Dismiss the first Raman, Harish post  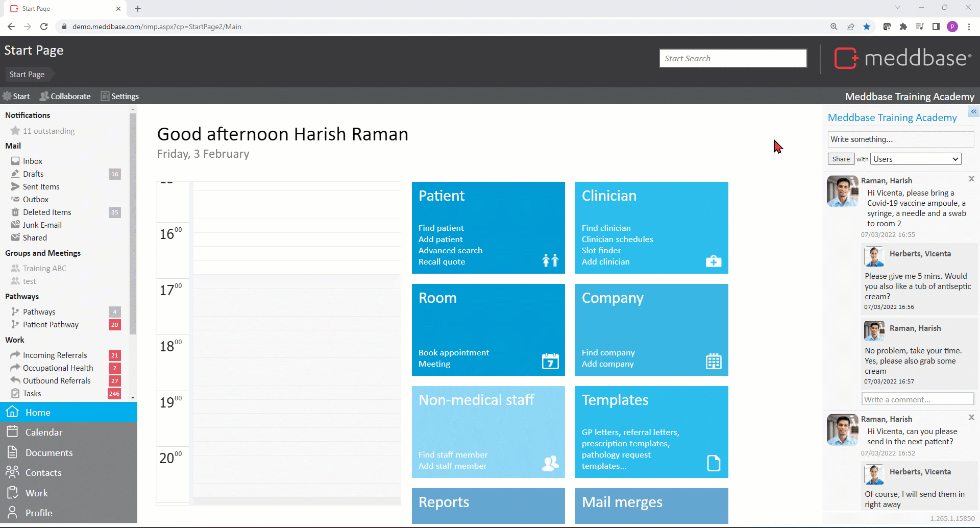pyautogui.click(x=971, y=179)
